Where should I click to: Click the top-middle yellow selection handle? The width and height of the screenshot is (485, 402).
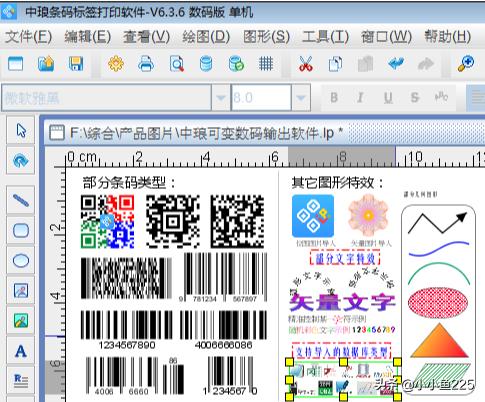[343, 362]
